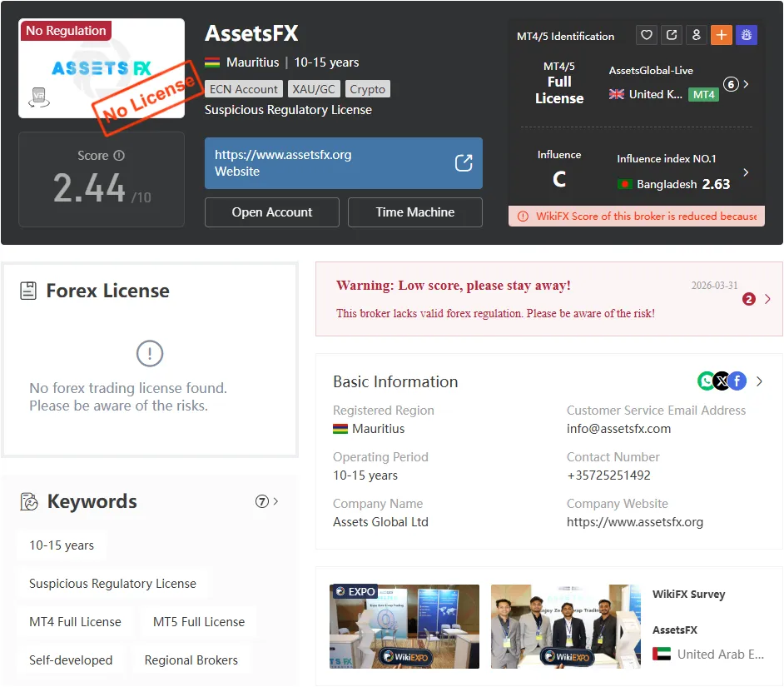Click the Bangladesh flag icon
Image resolution: width=784 pixels, height=687 pixels.
pos(624,185)
